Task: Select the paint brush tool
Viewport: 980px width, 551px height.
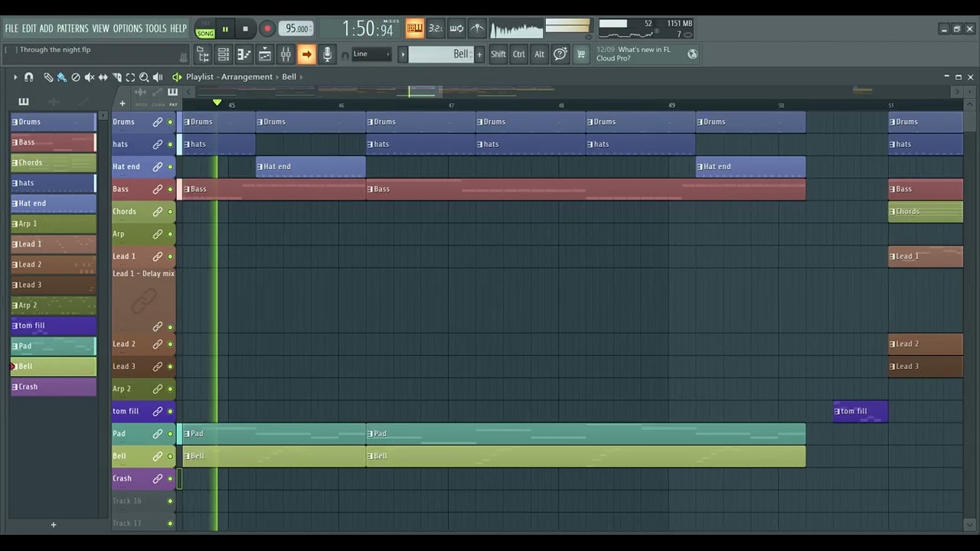Action: (62, 77)
